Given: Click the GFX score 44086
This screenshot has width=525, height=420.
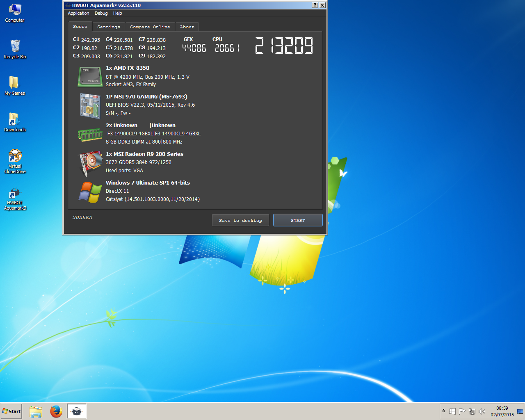Looking at the screenshot, I should tap(194, 48).
